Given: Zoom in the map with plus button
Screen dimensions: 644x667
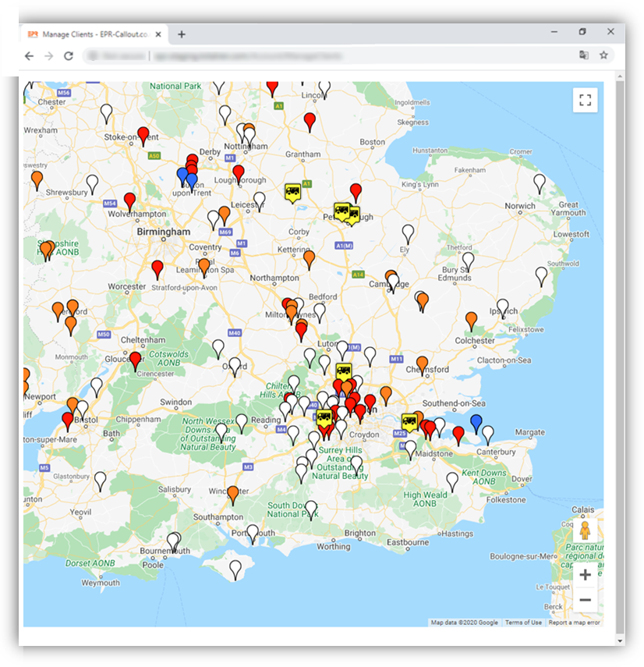Looking at the screenshot, I should [585, 575].
